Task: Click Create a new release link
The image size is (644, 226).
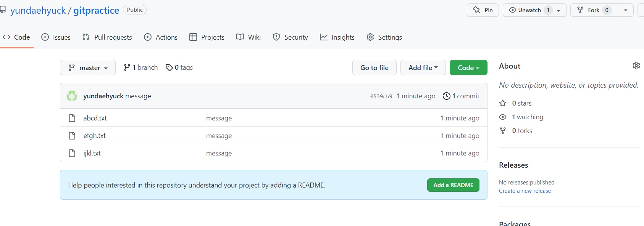Action: [x=525, y=191]
